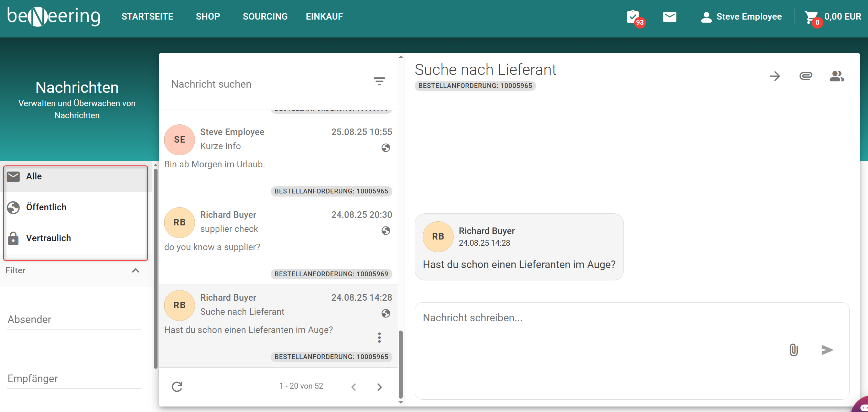The width and height of the screenshot is (868, 412).
Task: Focus the Absender filter field
Action: 74,320
